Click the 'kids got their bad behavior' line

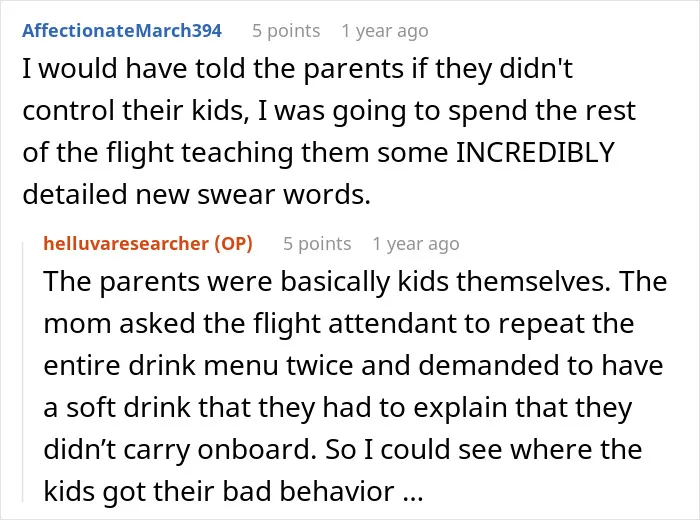[233, 491]
